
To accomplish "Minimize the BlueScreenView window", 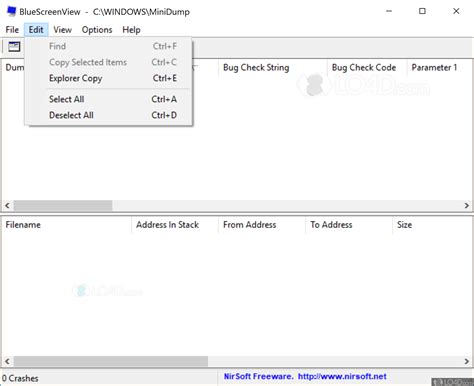I will pos(389,11).
